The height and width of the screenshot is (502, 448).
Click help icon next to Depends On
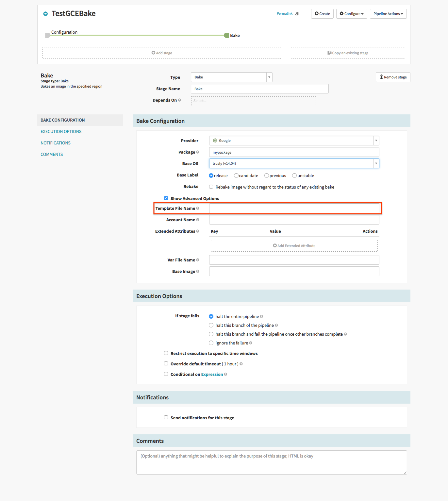(x=179, y=100)
